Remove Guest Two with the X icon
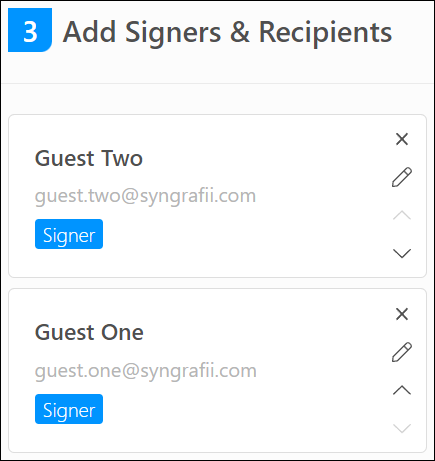This screenshot has height=461, width=435. (x=402, y=139)
